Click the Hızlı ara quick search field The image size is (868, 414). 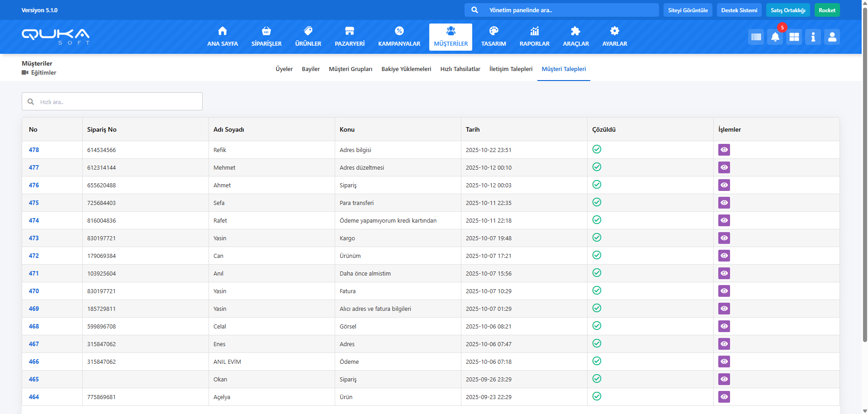(x=112, y=102)
